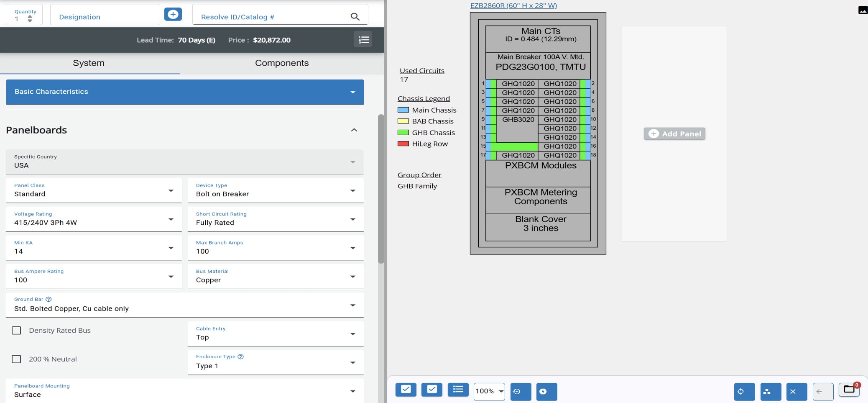Click into the Designation input field
868x403 pixels.
(x=105, y=17)
